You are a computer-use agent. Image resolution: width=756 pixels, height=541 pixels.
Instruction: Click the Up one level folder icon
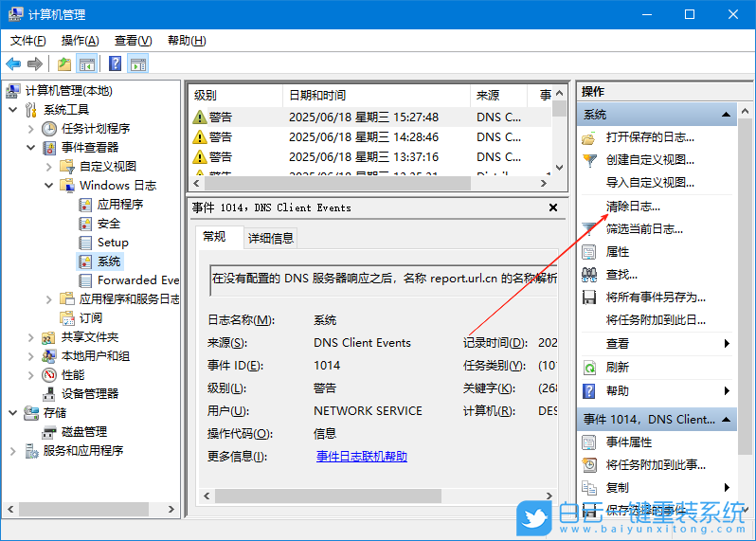pyautogui.click(x=64, y=63)
